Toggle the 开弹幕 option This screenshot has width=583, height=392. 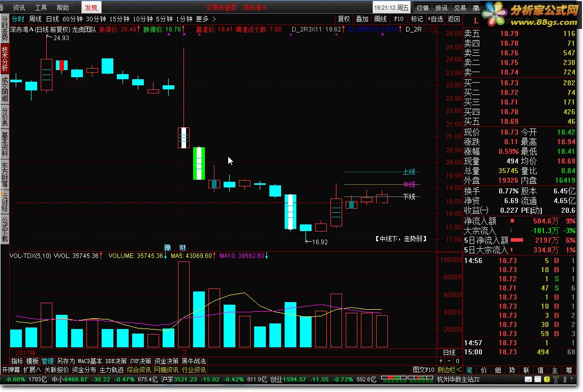(11, 370)
